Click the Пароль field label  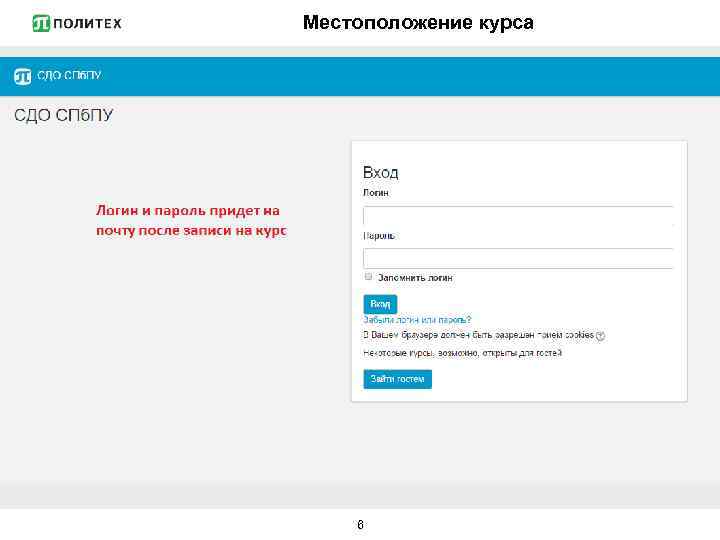point(379,236)
